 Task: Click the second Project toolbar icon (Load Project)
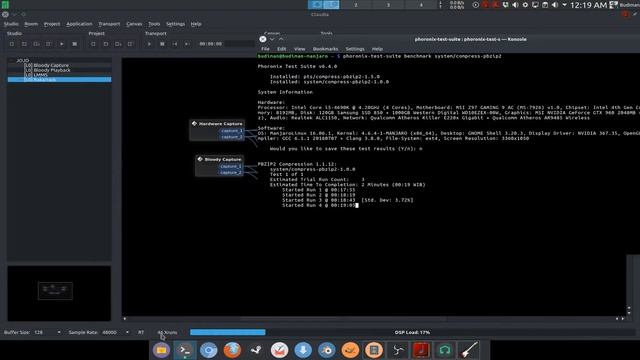point(106,44)
